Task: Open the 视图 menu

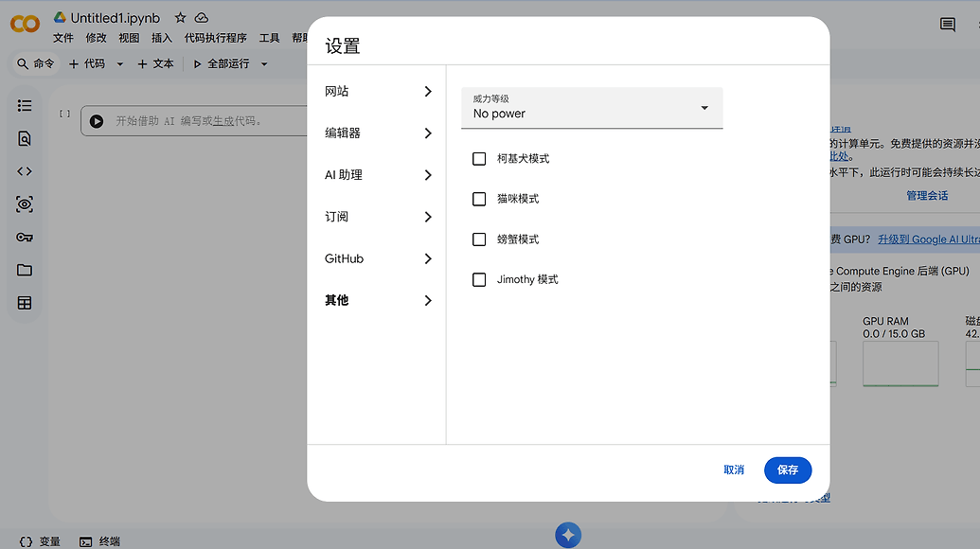Action: click(129, 38)
